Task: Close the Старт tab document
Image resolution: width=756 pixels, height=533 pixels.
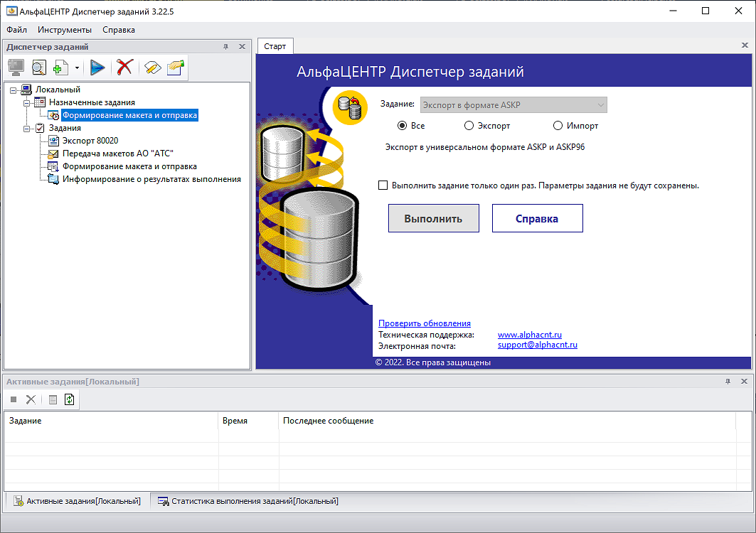Action: [745, 45]
